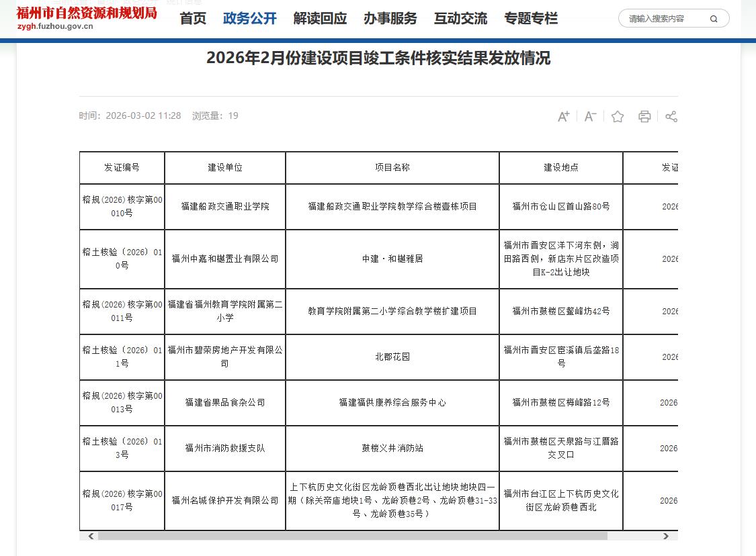Click the 发证编号 column header
The height and width of the screenshot is (556, 756).
(122, 168)
